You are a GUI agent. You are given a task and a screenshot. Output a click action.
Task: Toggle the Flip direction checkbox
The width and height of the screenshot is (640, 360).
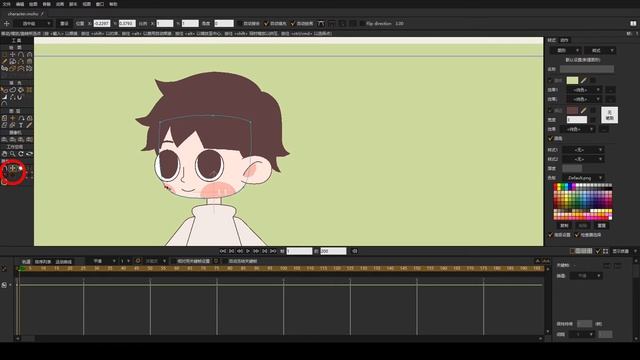coord(362,24)
